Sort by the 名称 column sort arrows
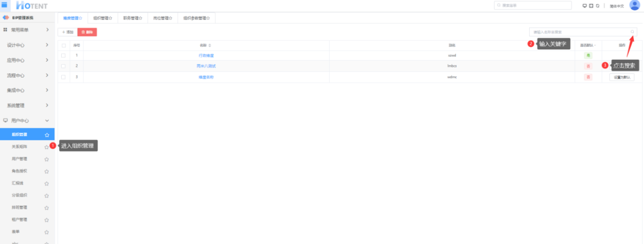 coord(210,45)
